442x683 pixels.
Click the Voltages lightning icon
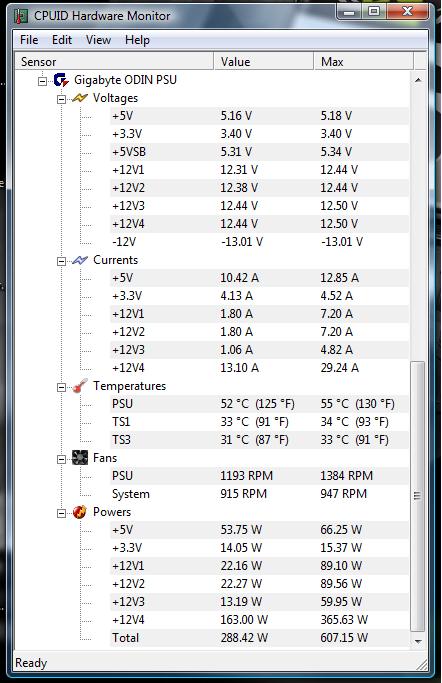click(80, 98)
